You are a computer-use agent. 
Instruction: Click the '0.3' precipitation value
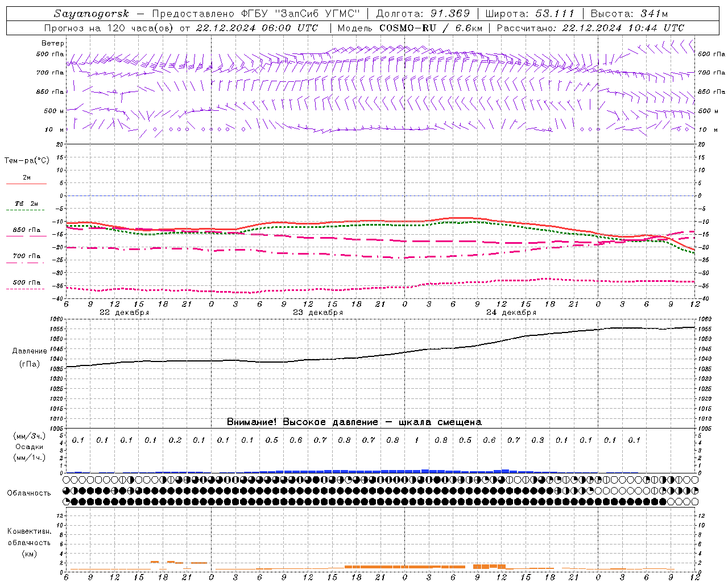[537, 440]
